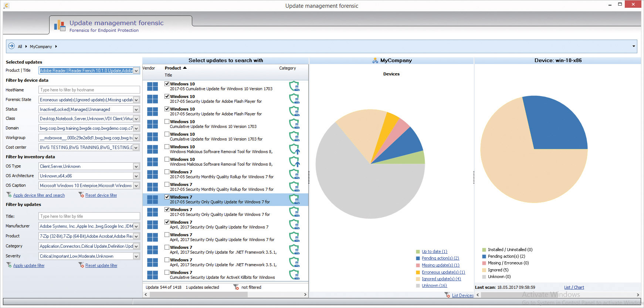Image resolution: width=644 pixels, height=308 pixels.
Task: Open the Status dropdown
Action: point(136,109)
